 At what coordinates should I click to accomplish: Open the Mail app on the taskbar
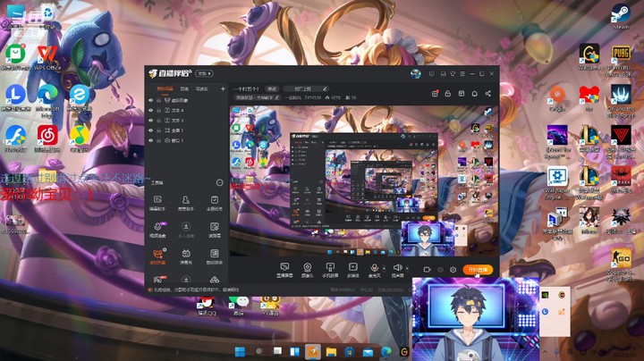368,351
